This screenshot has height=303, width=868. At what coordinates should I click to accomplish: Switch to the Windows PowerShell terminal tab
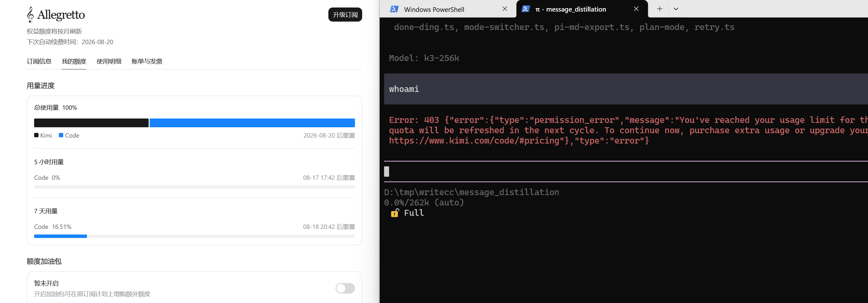(x=448, y=9)
